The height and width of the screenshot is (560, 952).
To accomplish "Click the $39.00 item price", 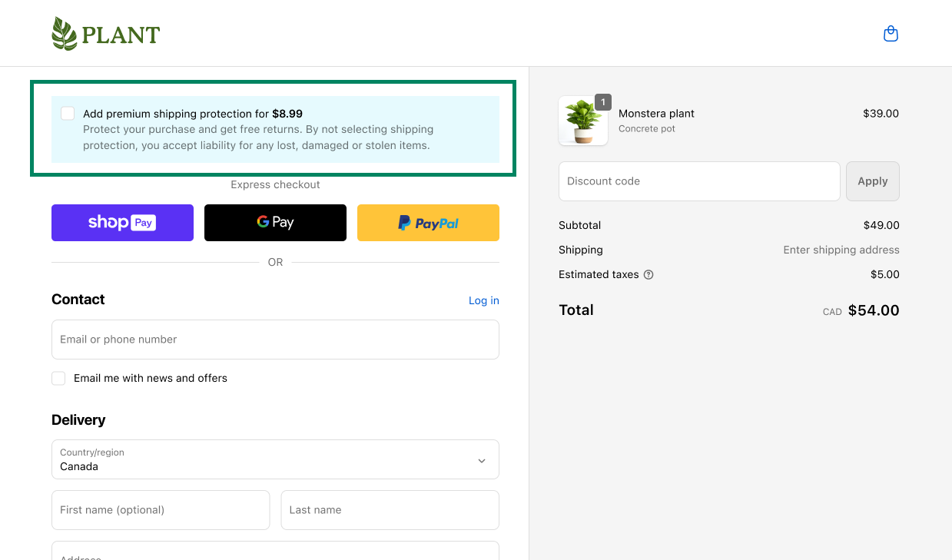I will (881, 113).
